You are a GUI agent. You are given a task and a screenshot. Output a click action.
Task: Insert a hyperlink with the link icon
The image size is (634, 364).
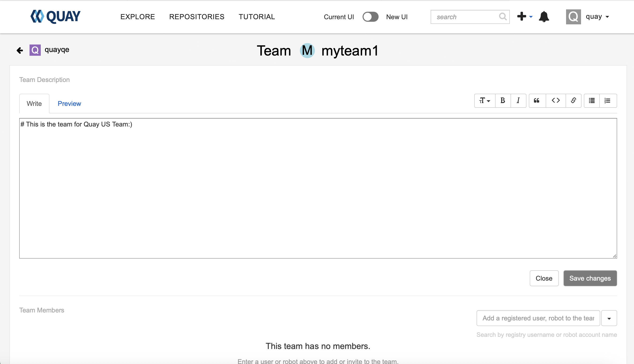click(573, 100)
